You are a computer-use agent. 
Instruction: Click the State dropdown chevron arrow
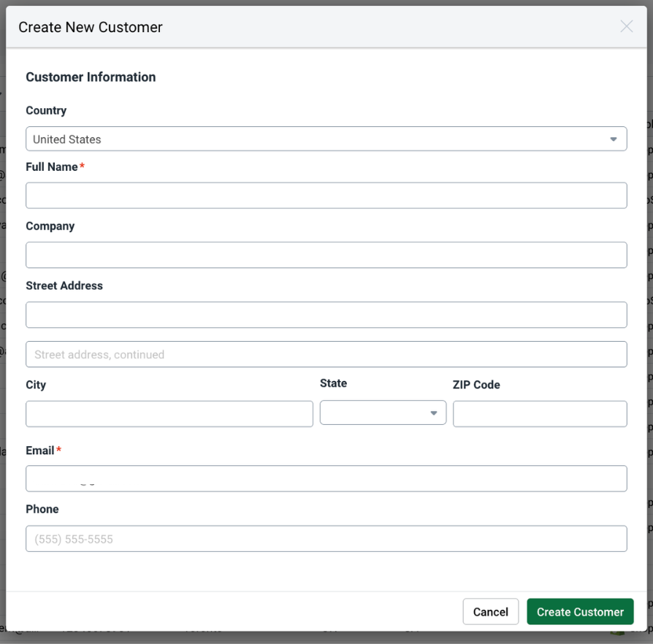pyautogui.click(x=434, y=413)
